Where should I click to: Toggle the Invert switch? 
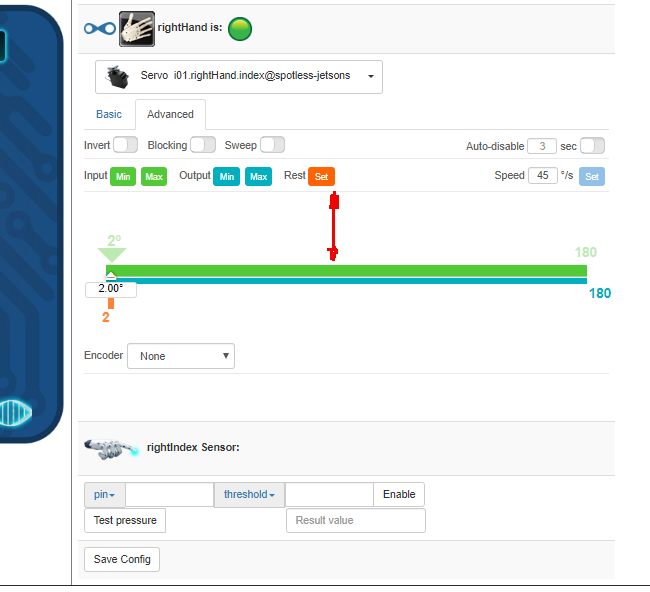[126, 145]
